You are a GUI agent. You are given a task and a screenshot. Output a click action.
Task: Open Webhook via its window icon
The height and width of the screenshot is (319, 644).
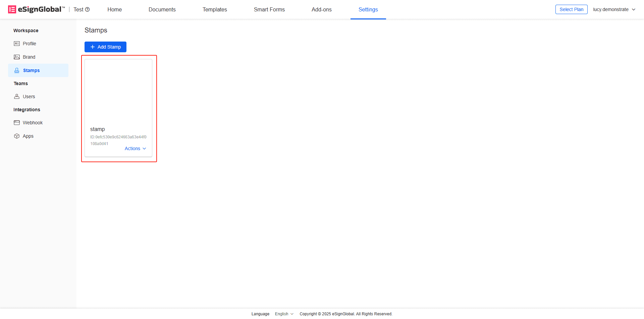click(x=17, y=123)
